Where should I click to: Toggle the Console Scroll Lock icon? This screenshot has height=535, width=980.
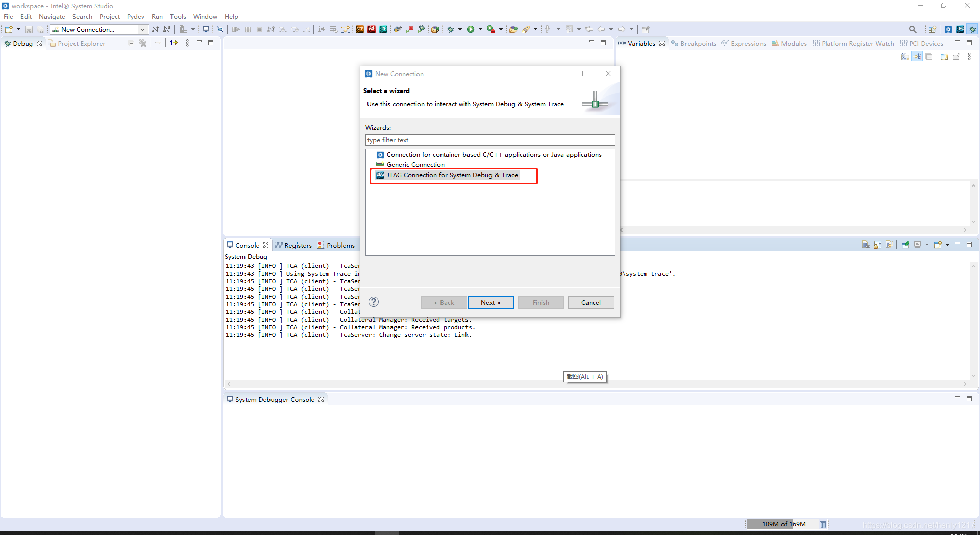point(877,245)
